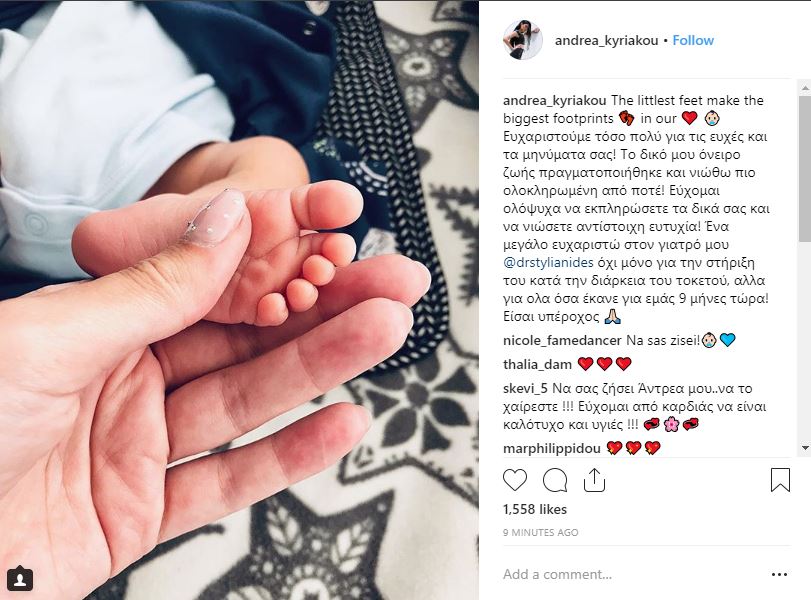Open the three-dot more options menu

779,574
